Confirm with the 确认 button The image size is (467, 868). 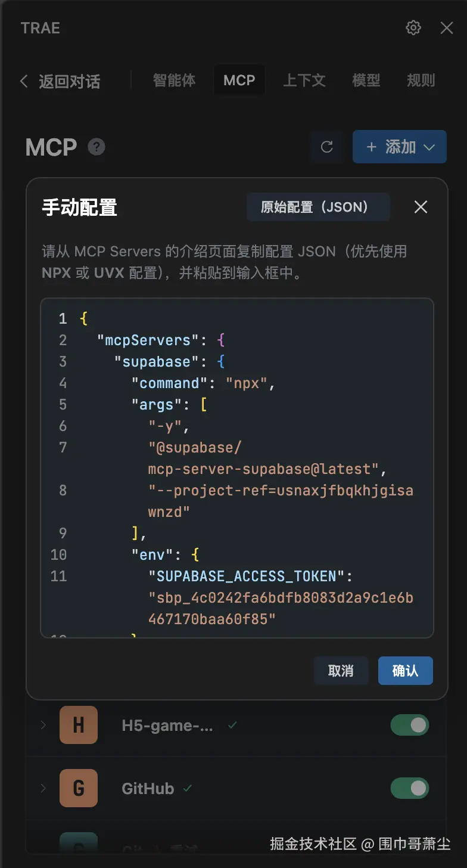406,671
